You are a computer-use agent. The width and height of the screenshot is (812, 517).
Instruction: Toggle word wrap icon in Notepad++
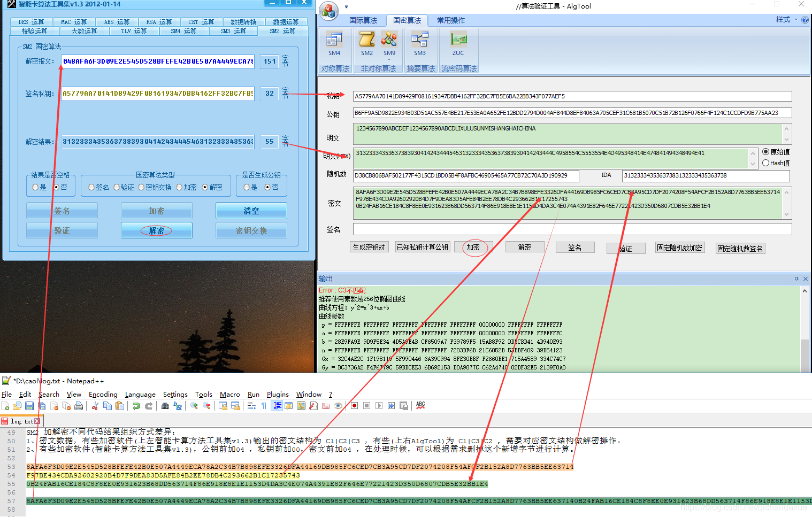point(252,406)
